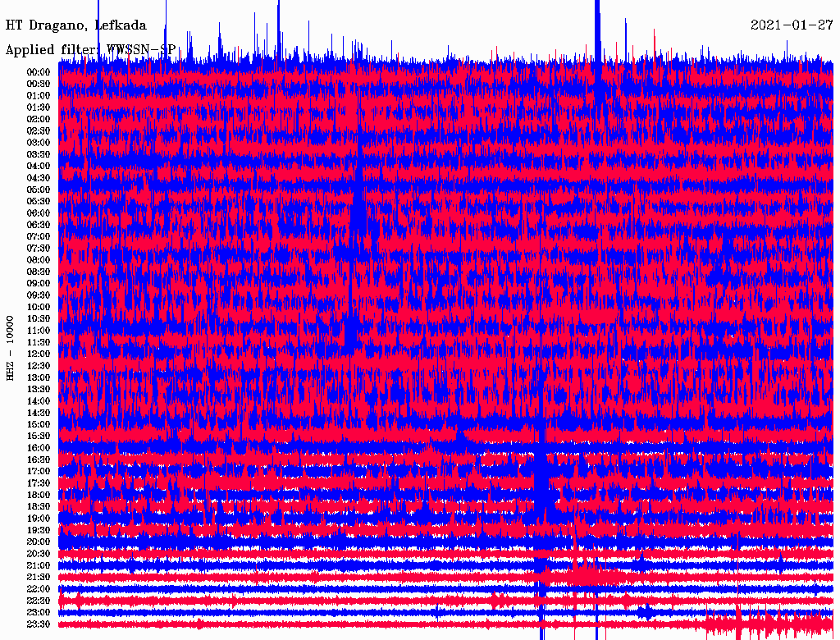This screenshot has width=840, height=640.
Task: Select the 08:00 time label
Action: click(39, 260)
